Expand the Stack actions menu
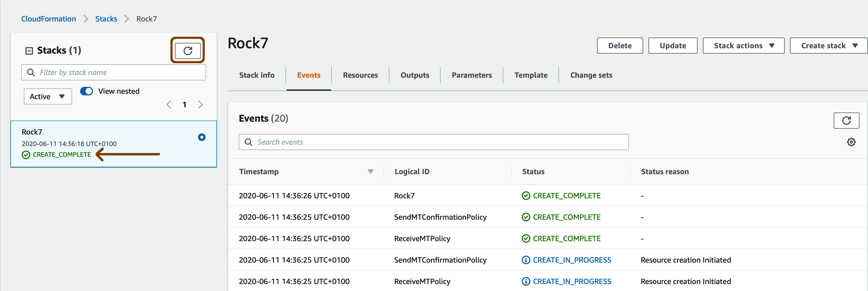The width and height of the screenshot is (868, 291). [x=743, y=46]
